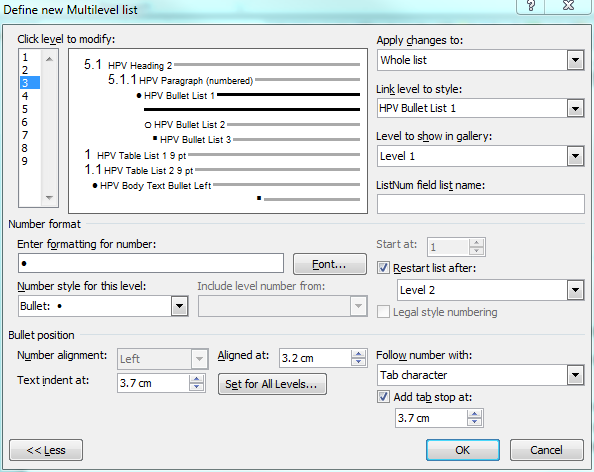Increase tab stop value with up arrow
Screen dimensions: 594x472
coord(474,414)
